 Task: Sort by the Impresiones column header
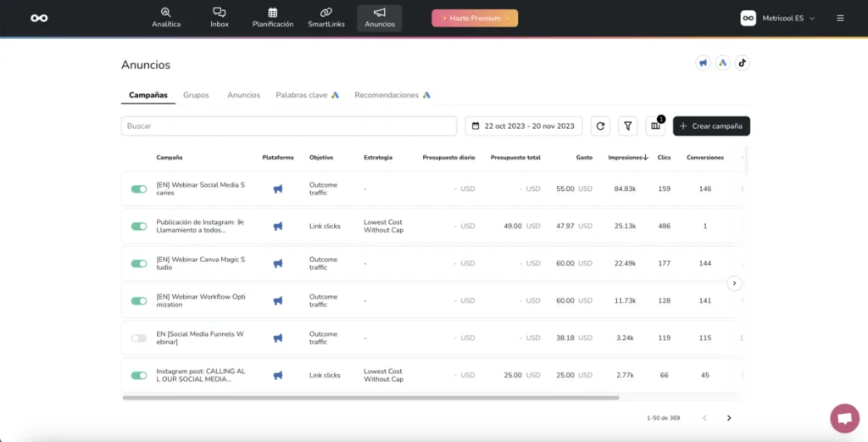tap(628, 158)
